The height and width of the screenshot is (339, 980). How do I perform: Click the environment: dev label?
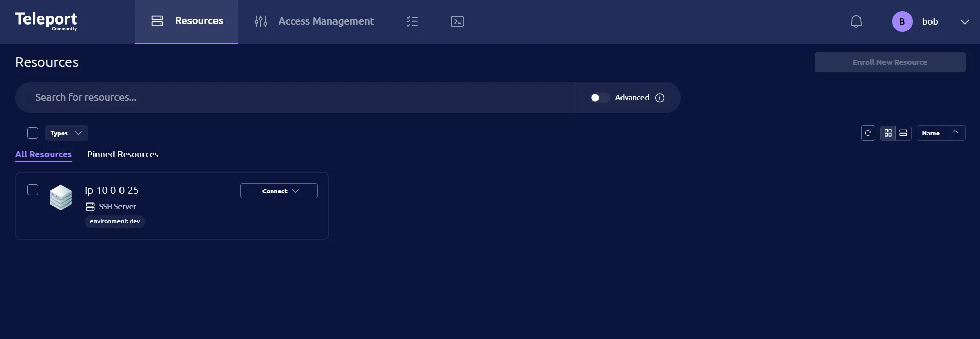point(115,221)
